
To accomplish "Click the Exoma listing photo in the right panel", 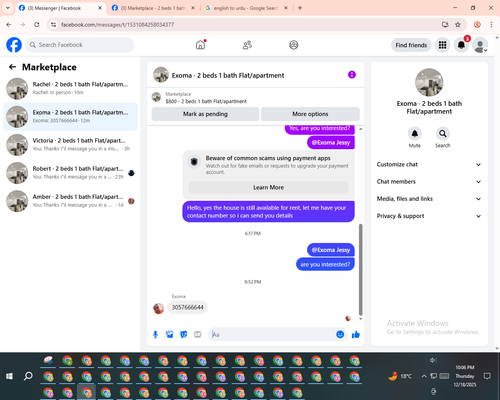I will point(429,82).
